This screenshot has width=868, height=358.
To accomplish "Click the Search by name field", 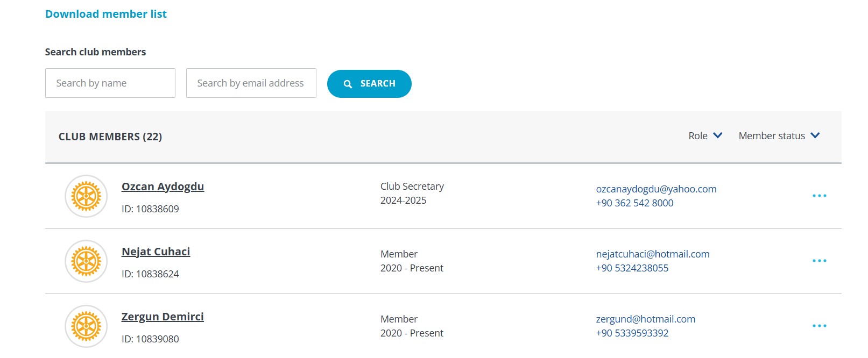I will point(110,83).
